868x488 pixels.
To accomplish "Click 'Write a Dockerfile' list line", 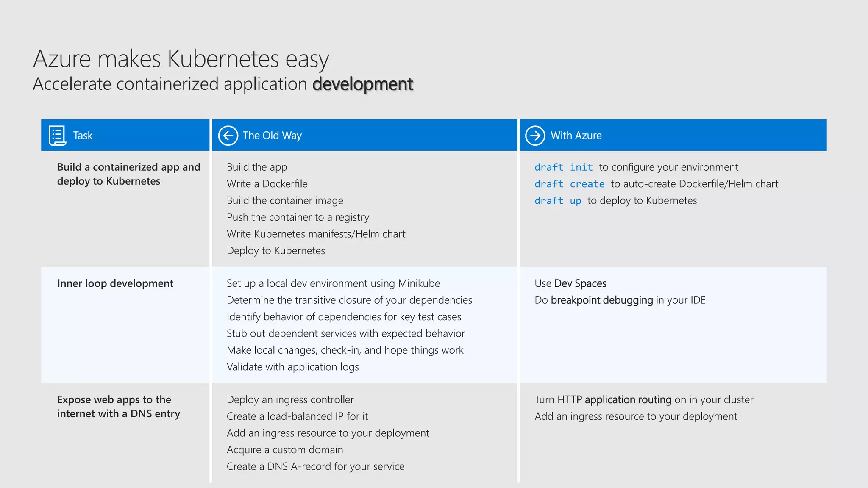I will pyautogui.click(x=267, y=184).
